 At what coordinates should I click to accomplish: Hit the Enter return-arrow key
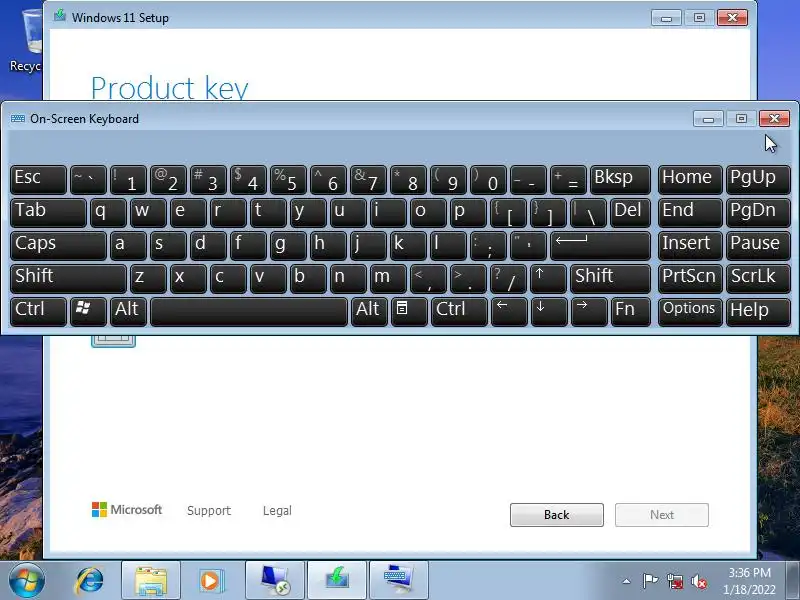pos(600,245)
